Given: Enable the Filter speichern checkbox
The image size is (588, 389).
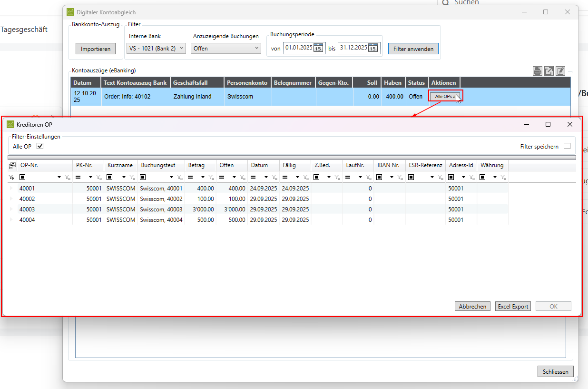Looking at the screenshot, I should click(567, 146).
